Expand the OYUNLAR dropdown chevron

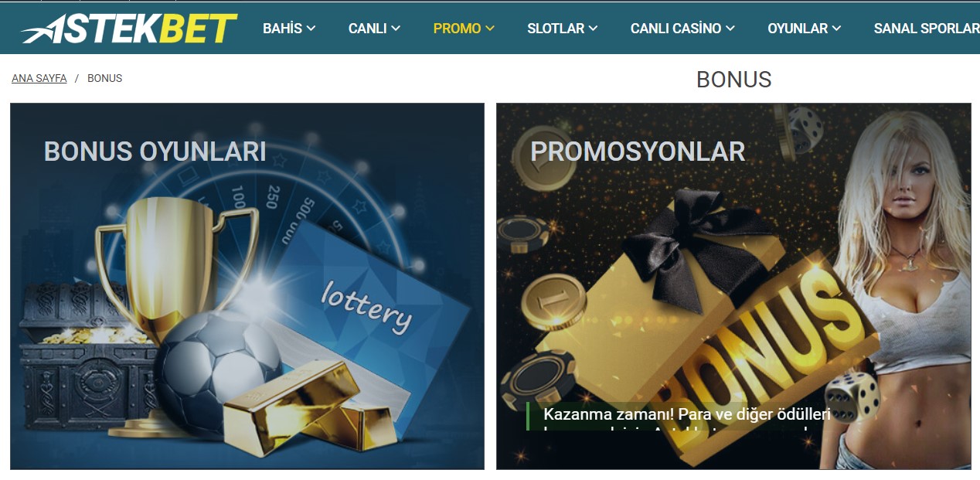coord(836,29)
